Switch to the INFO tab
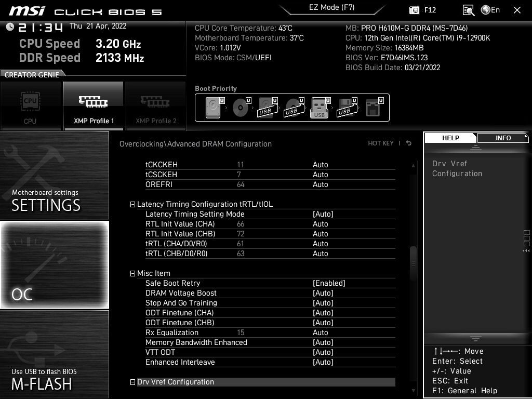 coord(503,138)
